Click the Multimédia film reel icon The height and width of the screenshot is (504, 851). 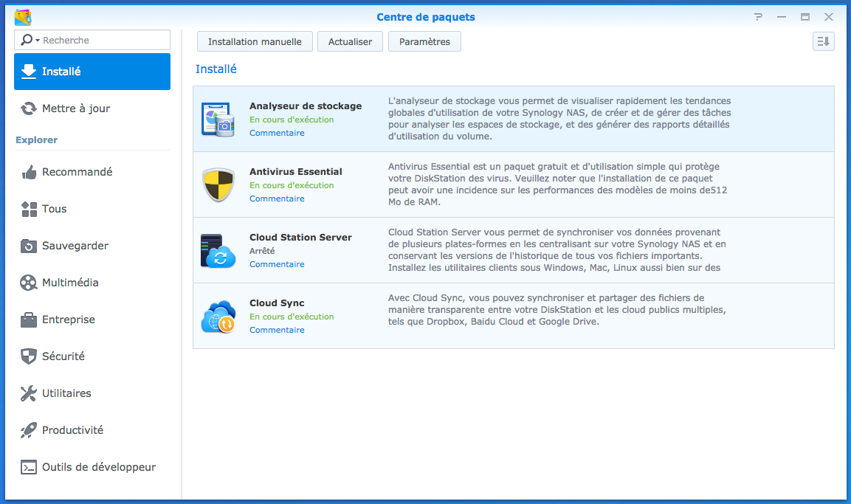coord(29,283)
